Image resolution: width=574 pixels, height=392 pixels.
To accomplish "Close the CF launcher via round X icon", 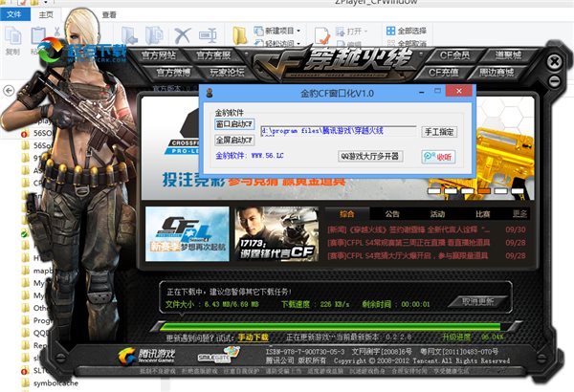I will 554,61.
